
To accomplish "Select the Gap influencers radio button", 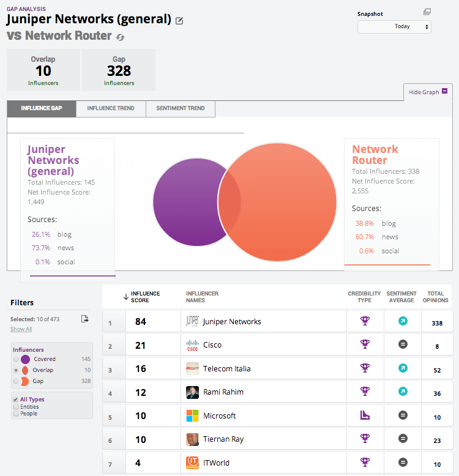I will click(16, 381).
